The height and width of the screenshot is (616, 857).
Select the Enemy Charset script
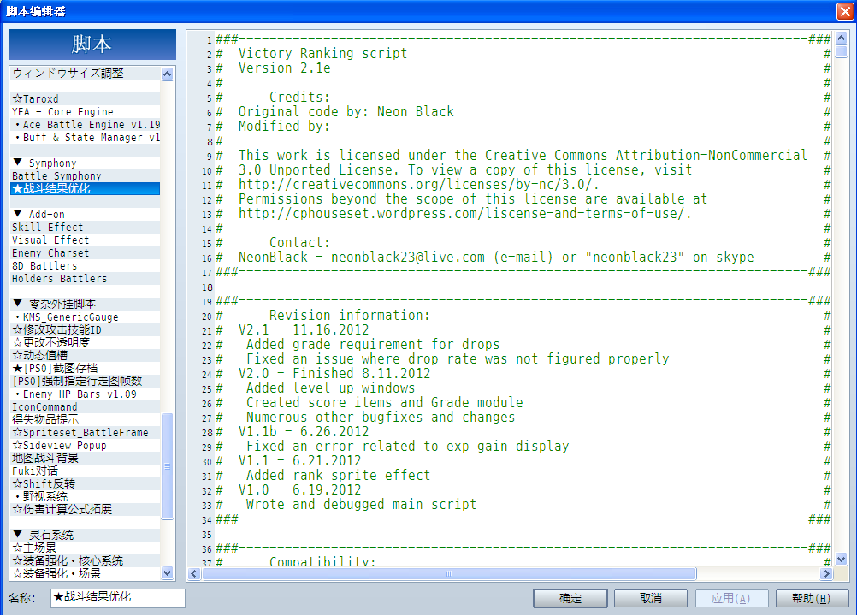tap(86, 253)
